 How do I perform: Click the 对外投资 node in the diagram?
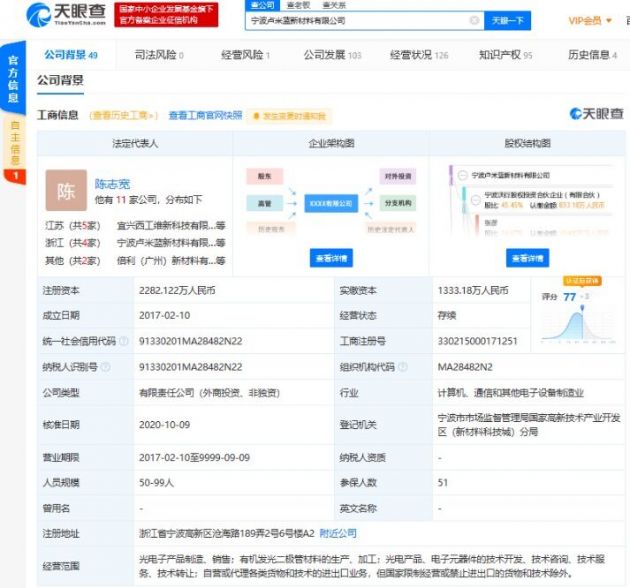click(x=398, y=176)
